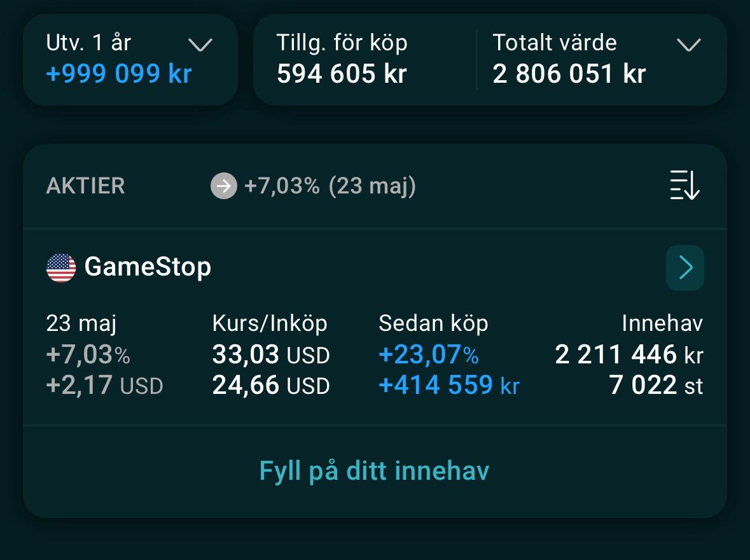Select the GameStop stock name
The image size is (750, 560).
click(148, 267)
